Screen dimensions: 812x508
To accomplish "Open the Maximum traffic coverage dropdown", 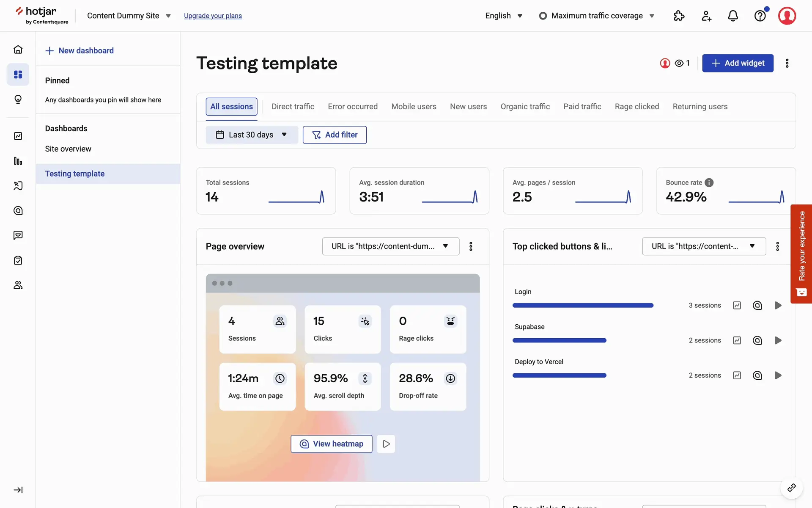I will coord(597,16).
